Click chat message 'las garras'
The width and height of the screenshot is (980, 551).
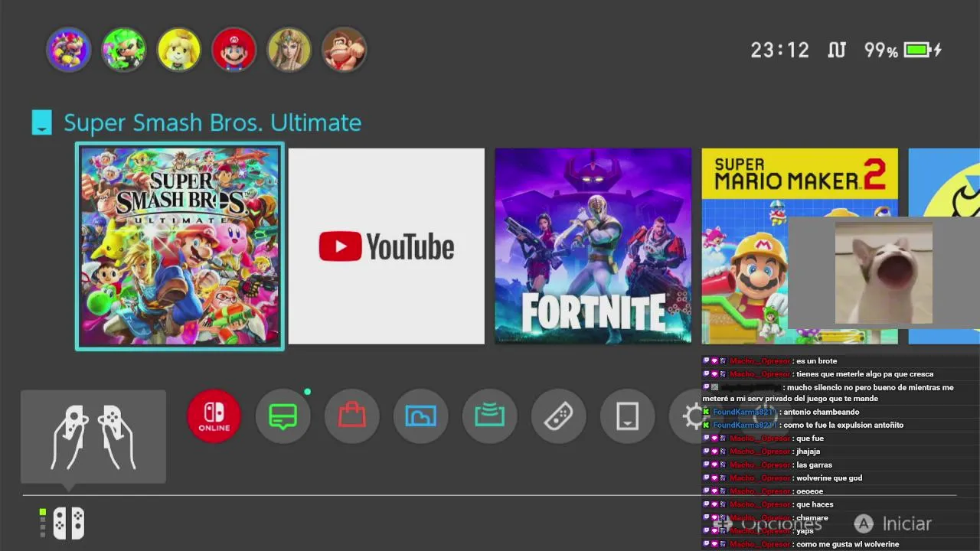814,465
